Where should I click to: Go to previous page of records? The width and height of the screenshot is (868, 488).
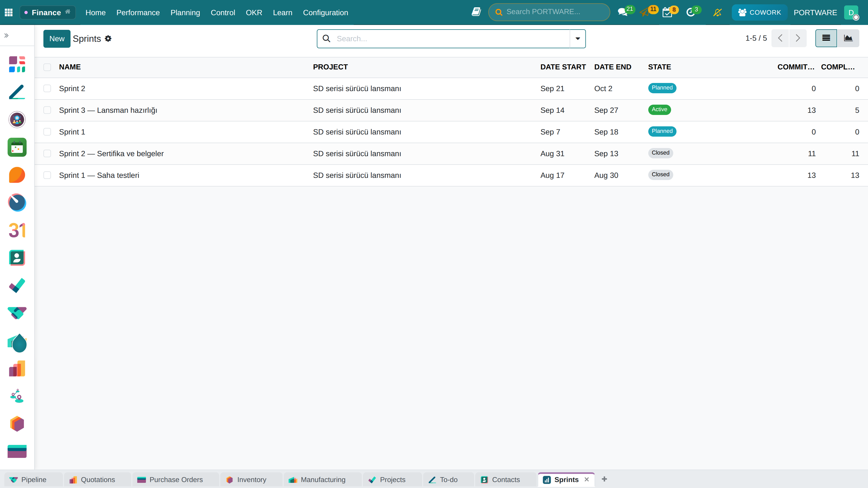(780, 38)
